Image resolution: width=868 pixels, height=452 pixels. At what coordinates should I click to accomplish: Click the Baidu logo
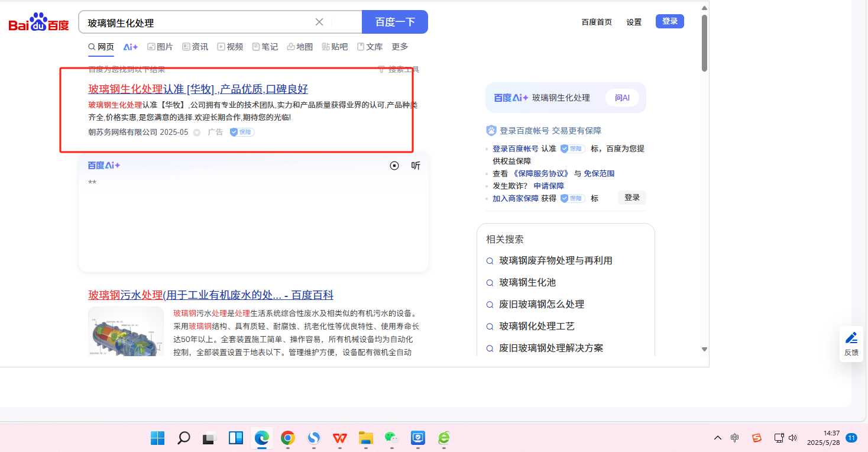pos(38,22)
